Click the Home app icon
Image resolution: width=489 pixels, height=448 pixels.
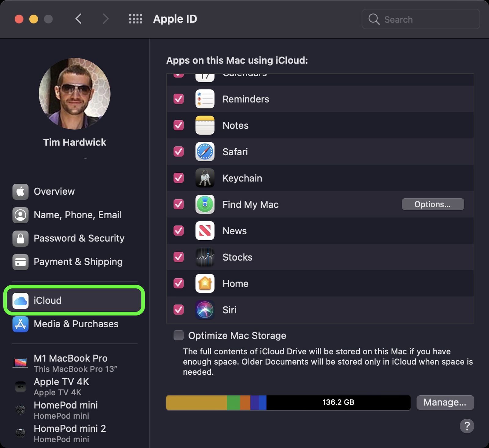click(x=204, y=283)
